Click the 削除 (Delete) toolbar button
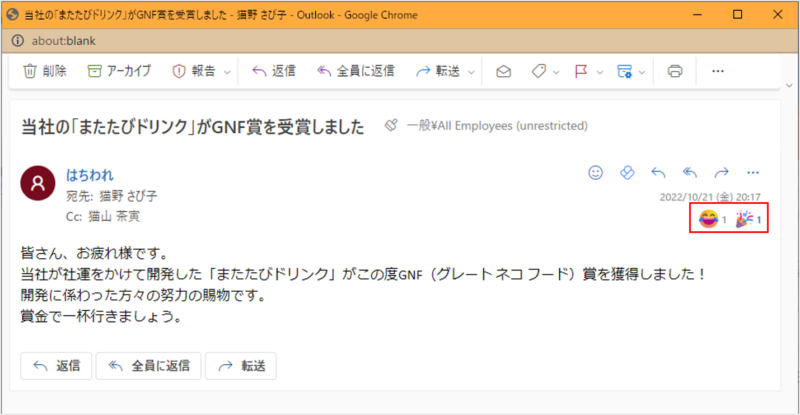 (45, 71)
